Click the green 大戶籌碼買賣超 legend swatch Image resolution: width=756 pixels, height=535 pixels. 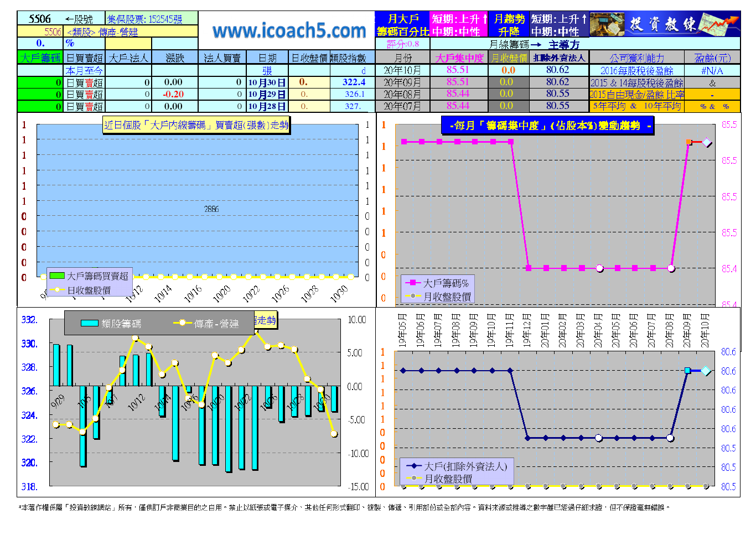pos(57,276)
